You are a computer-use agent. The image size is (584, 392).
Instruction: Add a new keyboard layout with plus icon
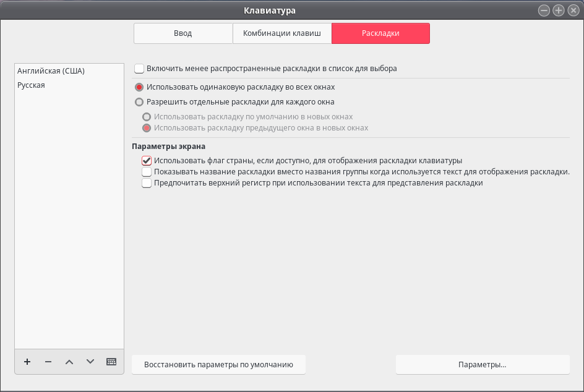(x=27, y=362)
